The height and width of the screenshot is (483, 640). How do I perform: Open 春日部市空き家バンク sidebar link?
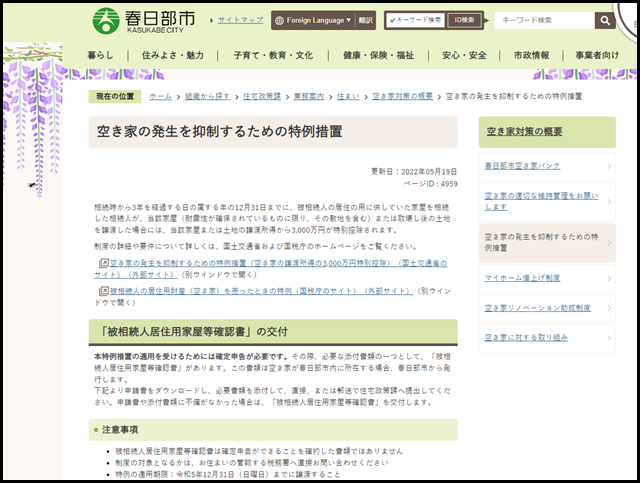pyautogui.click(x=522, y=166)
